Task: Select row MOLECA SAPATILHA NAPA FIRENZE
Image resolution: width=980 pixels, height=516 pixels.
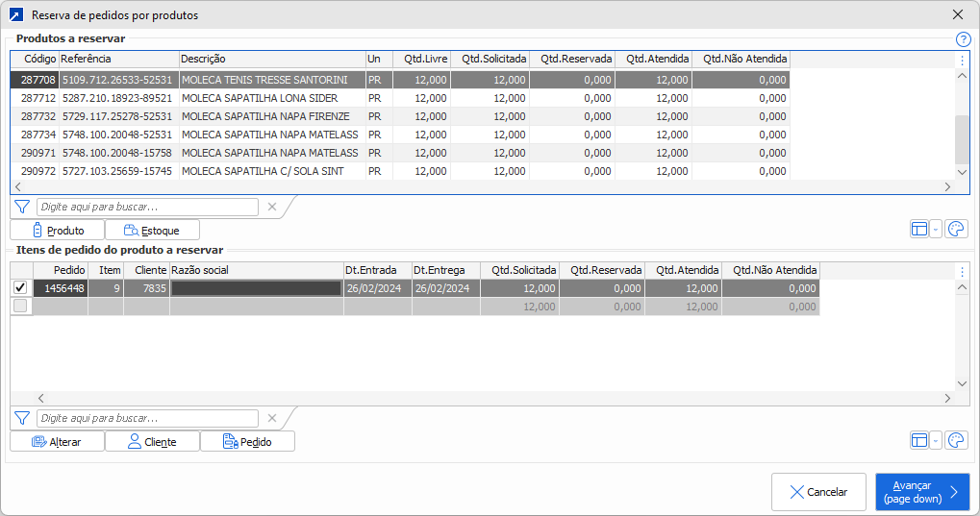Action: [401, 116]
